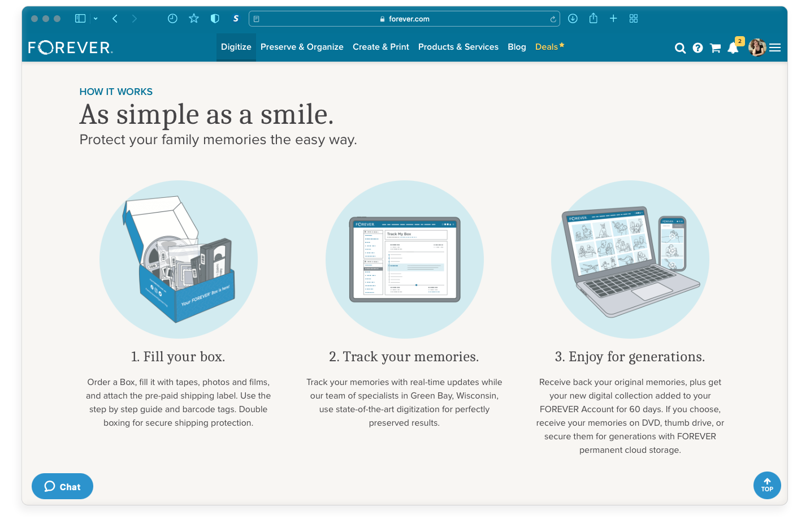This screenshot has height=532, width=810.
Task: Click the reader page icon in address bar
Action: [257, 19]
